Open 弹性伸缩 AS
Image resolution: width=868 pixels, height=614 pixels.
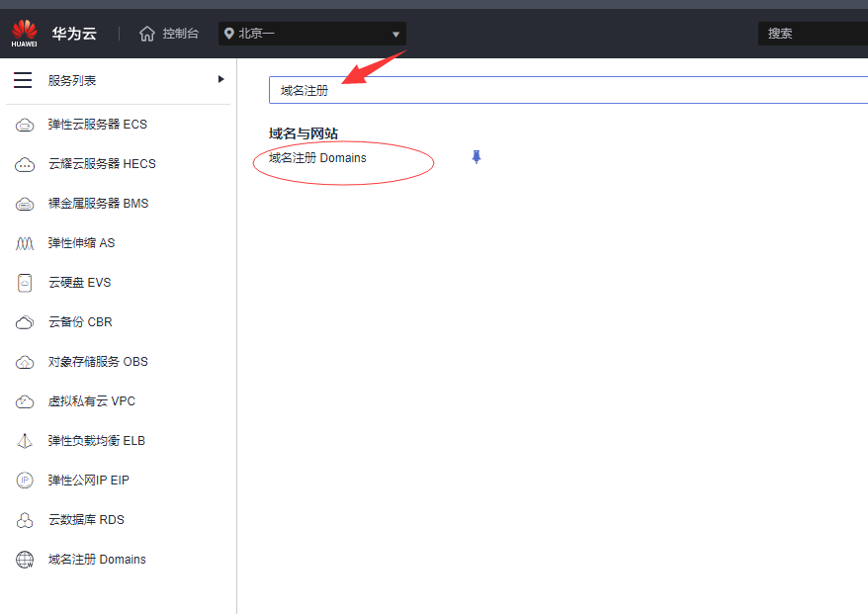click(x=81, y=243)
